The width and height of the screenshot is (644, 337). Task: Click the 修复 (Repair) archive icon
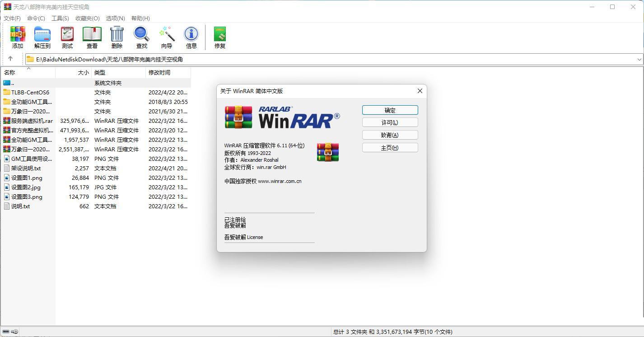tap(219, 37)
